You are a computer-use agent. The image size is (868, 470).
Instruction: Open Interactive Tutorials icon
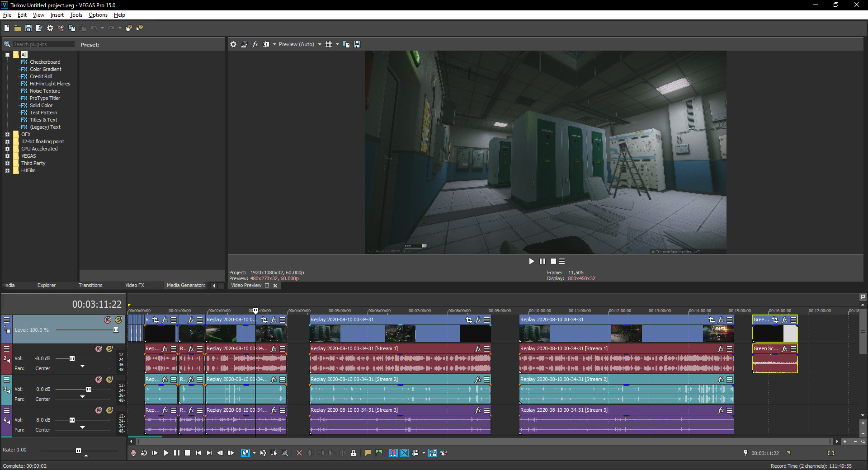(x=129, y=28)
